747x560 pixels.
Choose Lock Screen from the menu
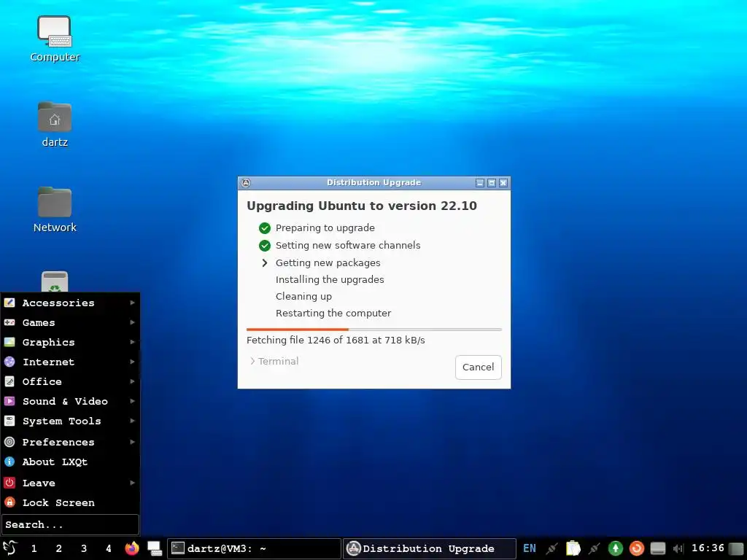70,502
